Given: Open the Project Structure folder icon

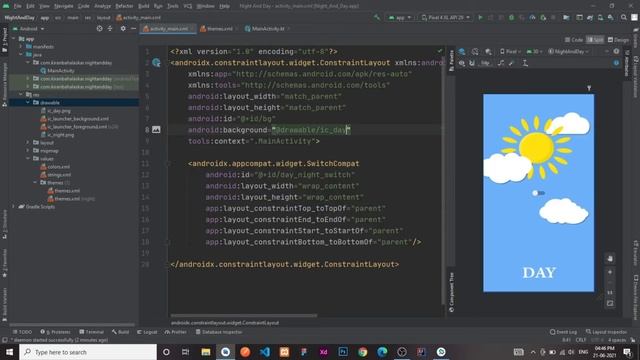Looking at the screenshot, I should click(566, 18).
